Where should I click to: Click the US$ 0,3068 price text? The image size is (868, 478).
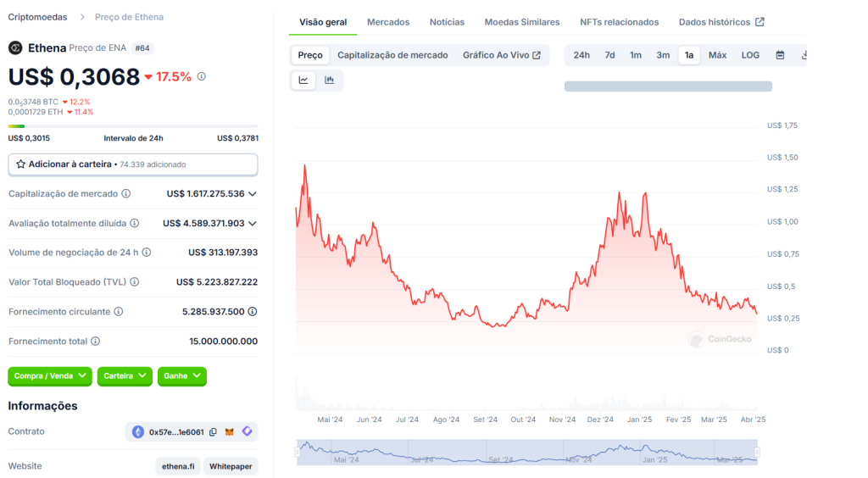74,77
